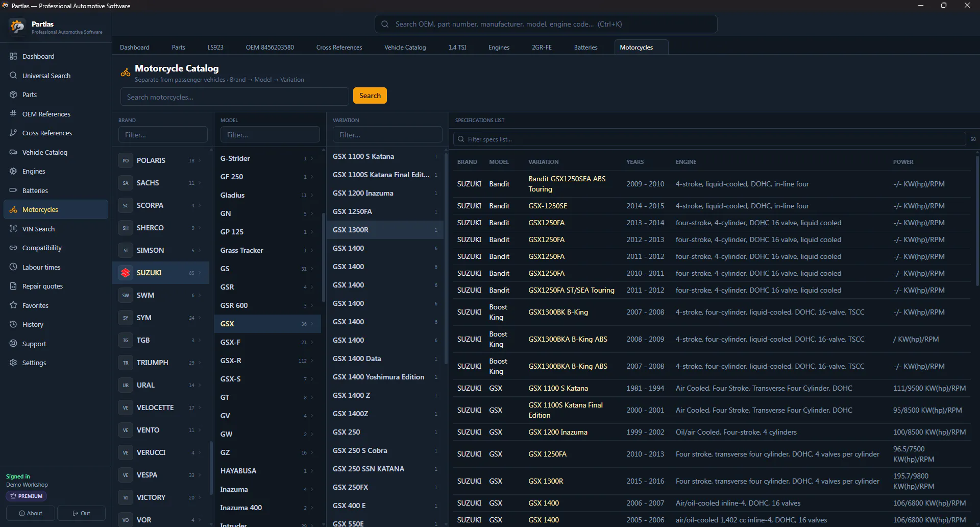Click the Out sign-out button
The width and height of the screenshot is (980, 527).
(81, 513)
